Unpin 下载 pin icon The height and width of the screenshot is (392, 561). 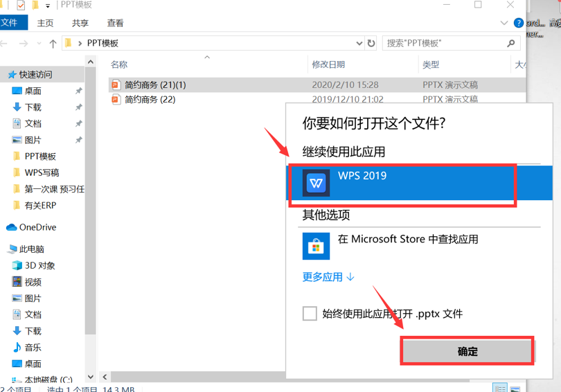[79, 107]
